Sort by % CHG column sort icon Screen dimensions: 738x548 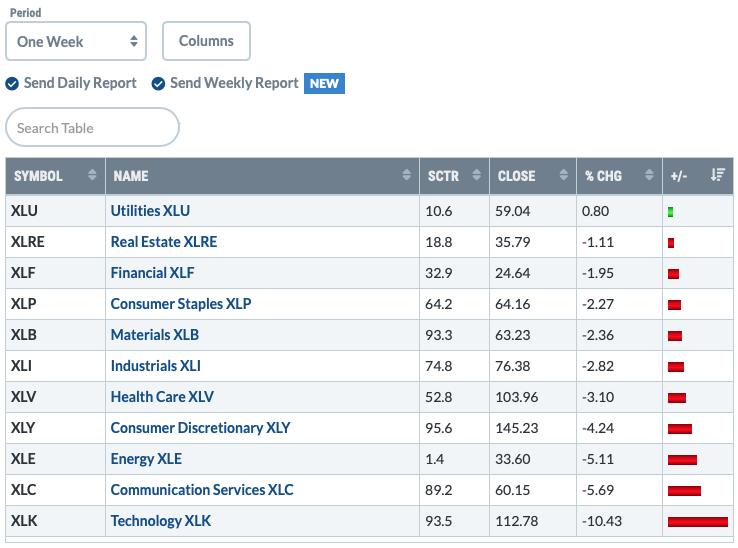[649, 175]
